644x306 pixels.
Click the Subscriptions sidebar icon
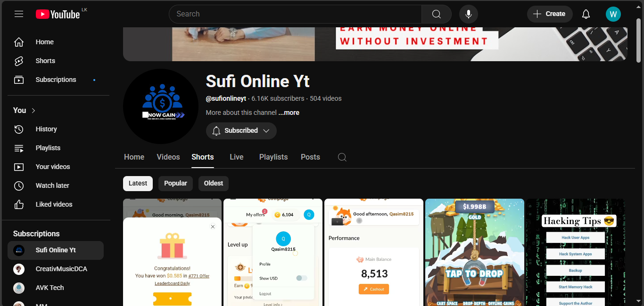[x=19, y=80]
